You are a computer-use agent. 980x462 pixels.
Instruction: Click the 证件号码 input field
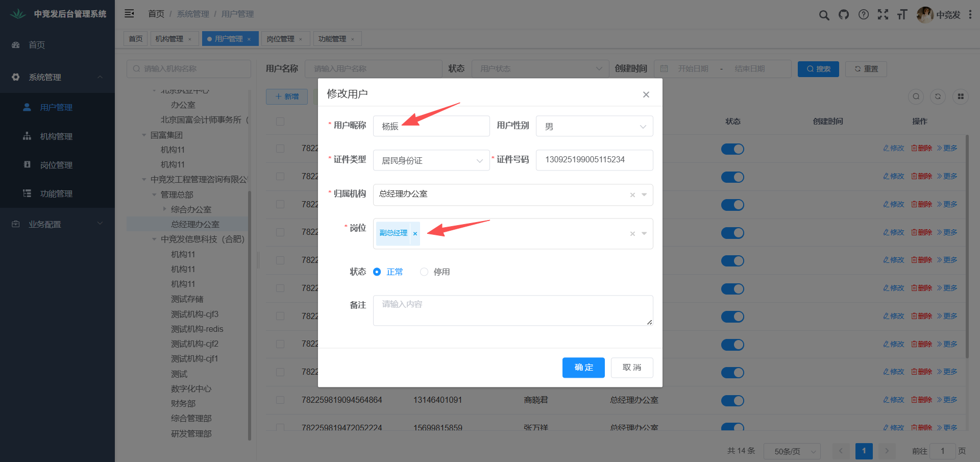tap(595, 160)
